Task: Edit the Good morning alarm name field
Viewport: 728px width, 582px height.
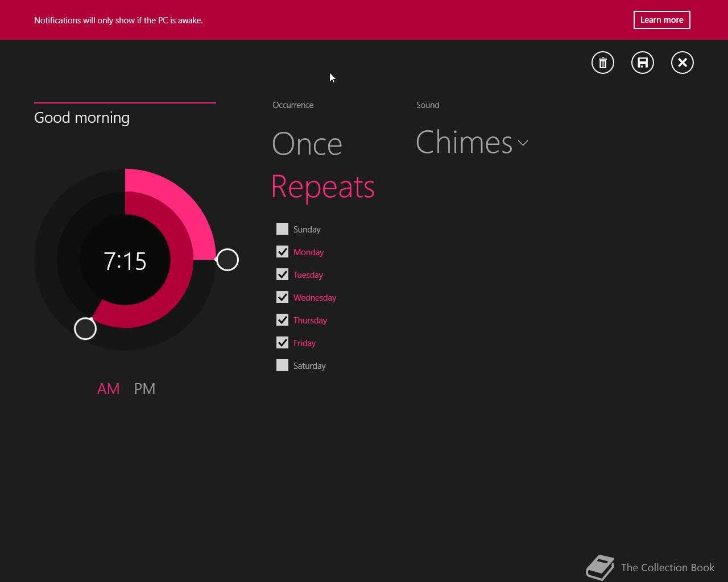Action: 125,118
